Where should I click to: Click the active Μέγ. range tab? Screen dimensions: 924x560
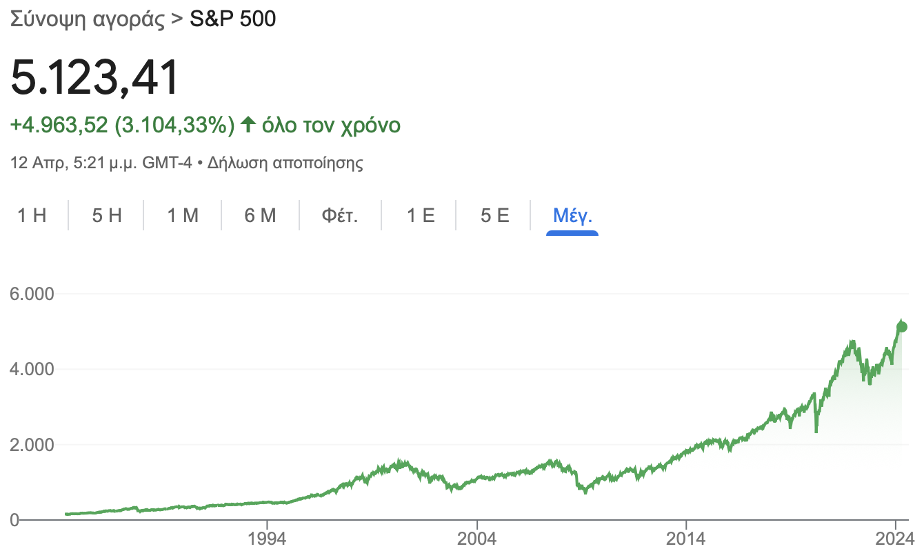coord(572,216)
